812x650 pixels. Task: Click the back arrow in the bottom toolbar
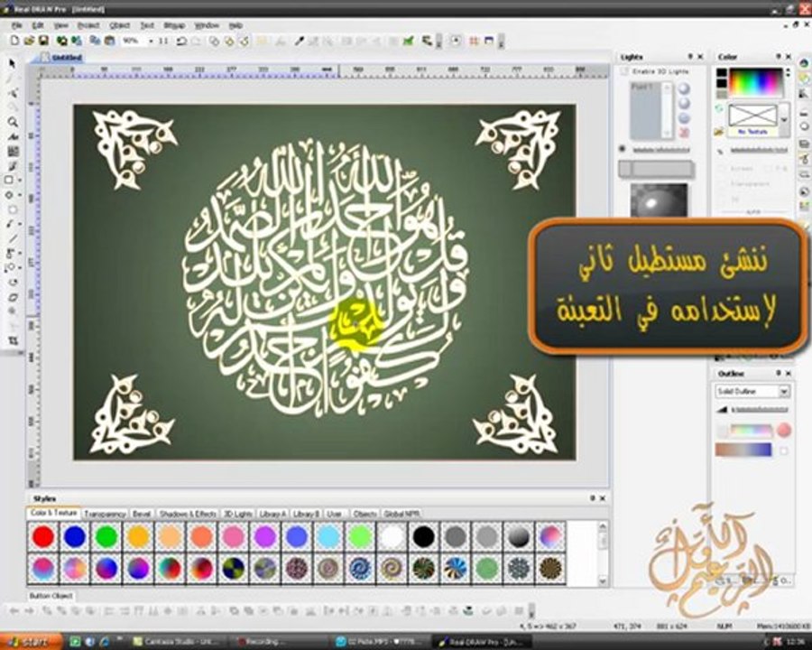coord(14,611)
